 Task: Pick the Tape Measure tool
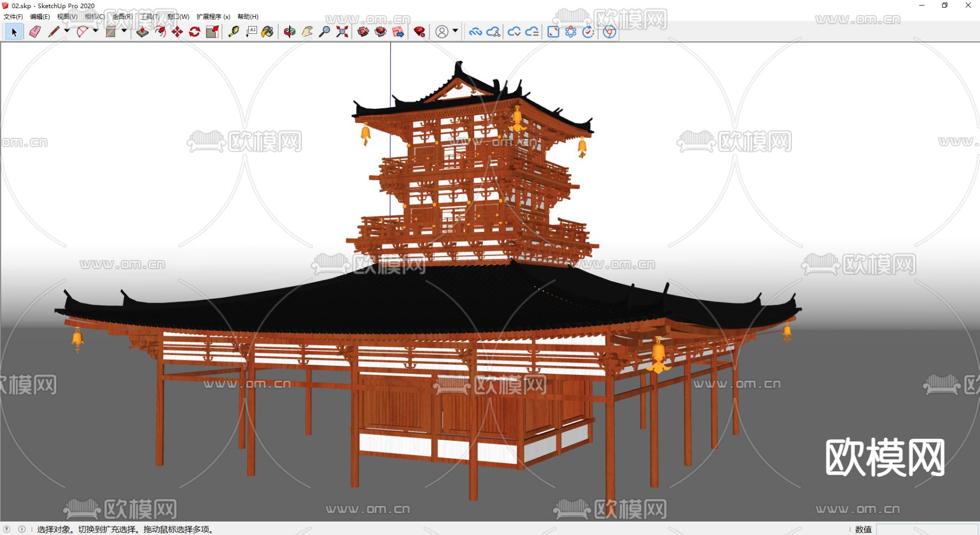234,32
